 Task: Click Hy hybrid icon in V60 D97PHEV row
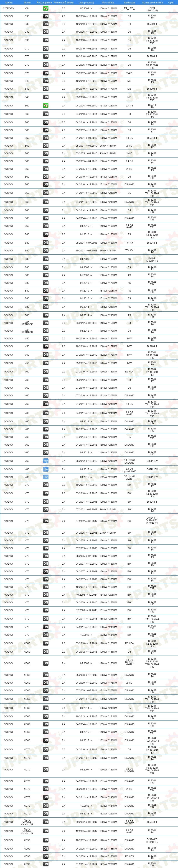point(46,477)
